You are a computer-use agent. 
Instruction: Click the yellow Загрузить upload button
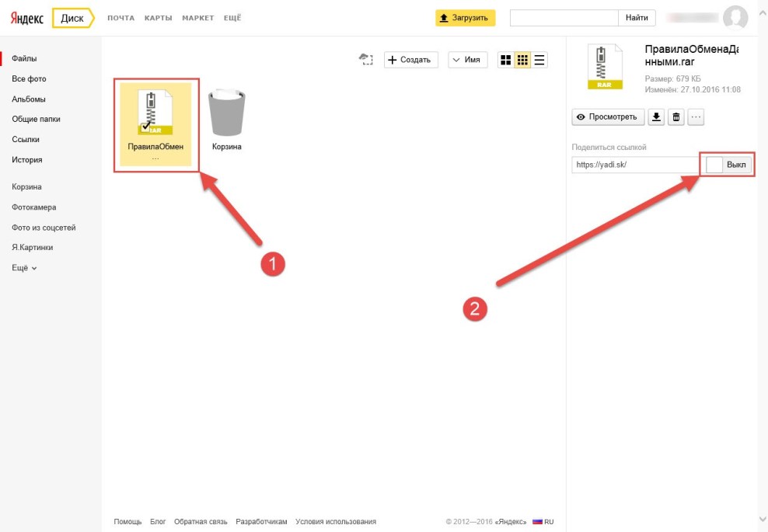tap(465, 18)
